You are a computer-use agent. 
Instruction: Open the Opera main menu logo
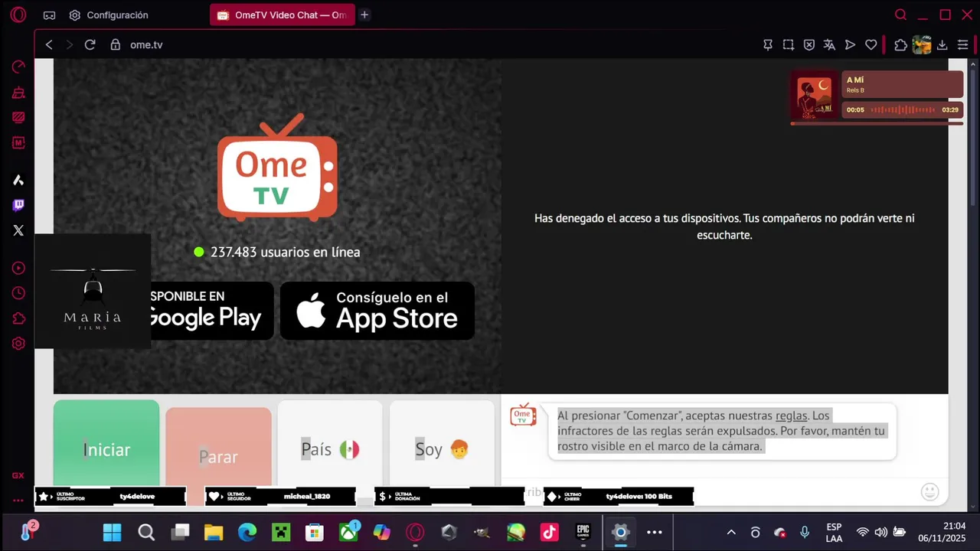coord(18,15)
